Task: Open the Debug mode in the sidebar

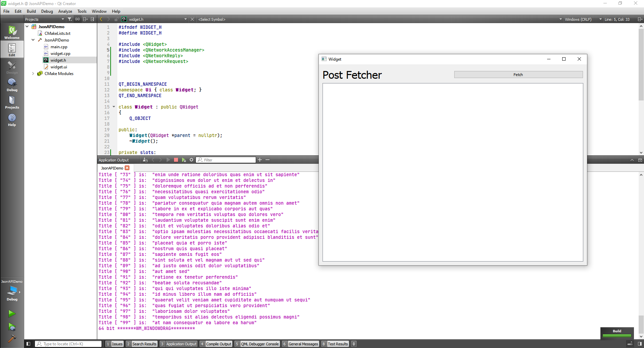Action: click(12, 85)
